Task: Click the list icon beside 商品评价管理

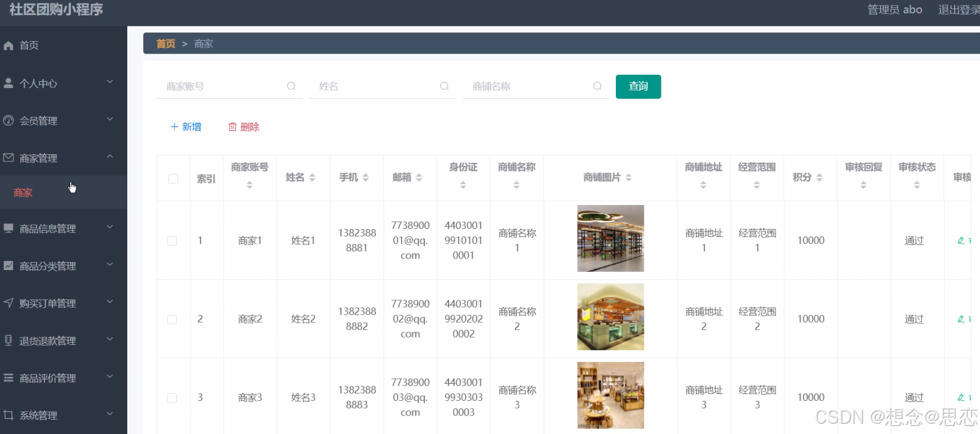Action: click(9, 377)
